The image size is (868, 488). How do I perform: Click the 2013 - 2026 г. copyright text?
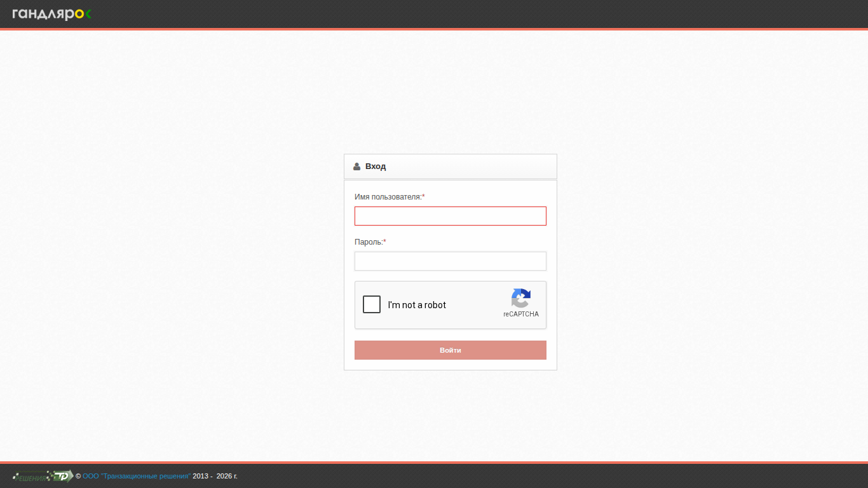tap(215, 476)
